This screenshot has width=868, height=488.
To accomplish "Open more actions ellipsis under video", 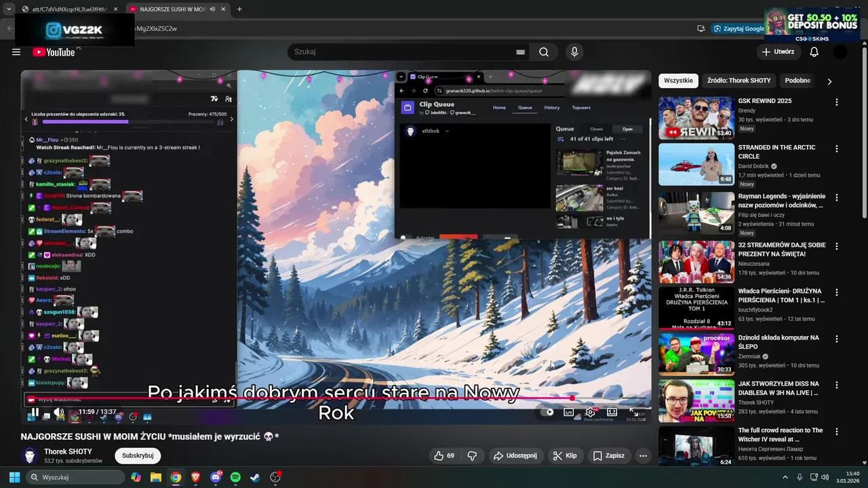I will [643, 456].
